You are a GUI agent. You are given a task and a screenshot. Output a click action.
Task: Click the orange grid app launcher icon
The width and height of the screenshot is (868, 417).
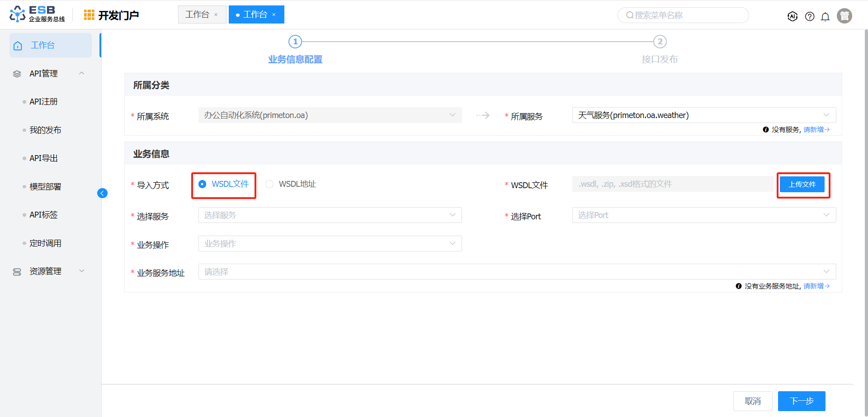point(89,15)
